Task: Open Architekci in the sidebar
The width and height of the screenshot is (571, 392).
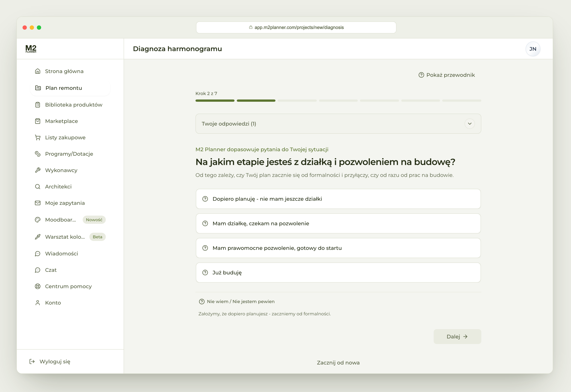Action: [x=70, y=187]
